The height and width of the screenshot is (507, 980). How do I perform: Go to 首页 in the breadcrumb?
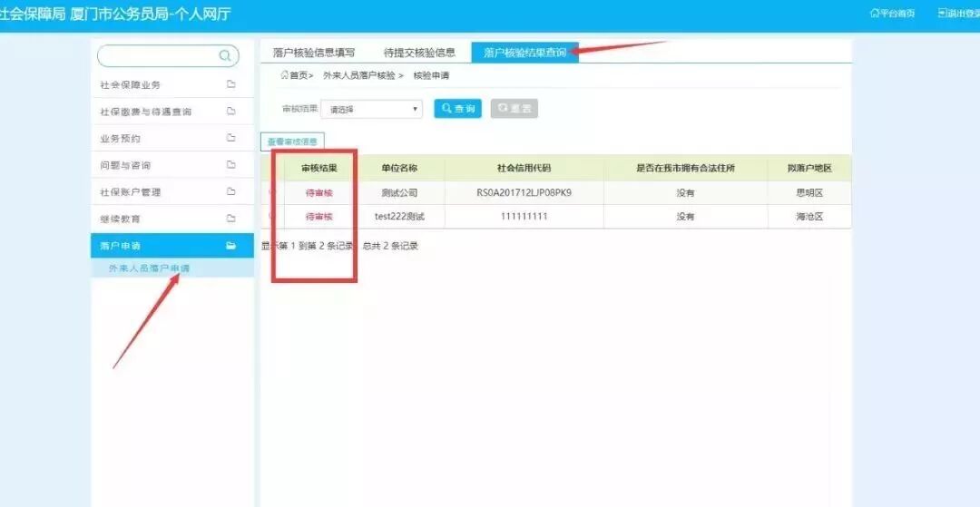pyautogui.click(x=298, y=75)
